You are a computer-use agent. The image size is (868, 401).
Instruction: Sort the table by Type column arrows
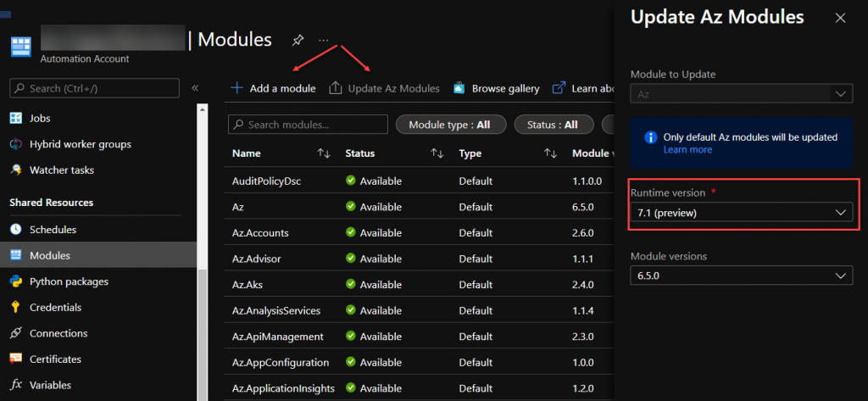click(550, 153)
